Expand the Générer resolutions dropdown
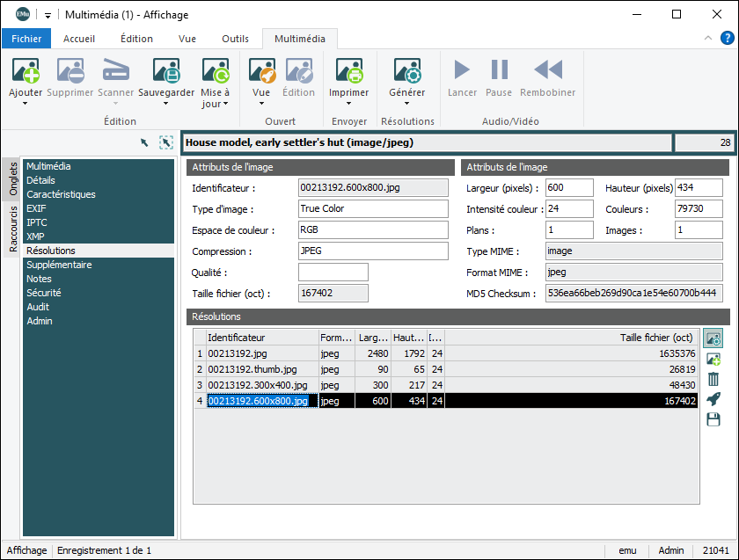739x560 pixels. pos(406,104)
